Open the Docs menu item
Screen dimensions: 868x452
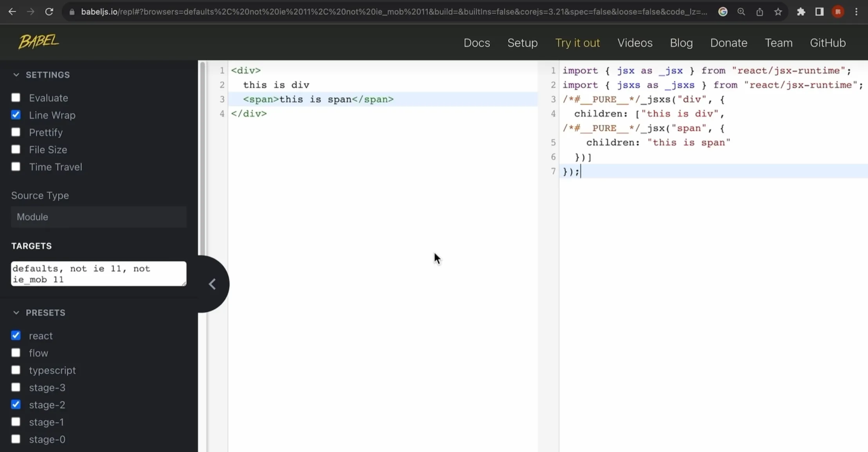click(477, 42)
